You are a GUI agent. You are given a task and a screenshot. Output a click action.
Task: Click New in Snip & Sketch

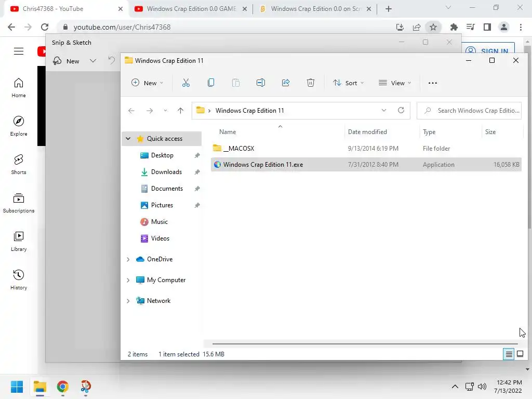tap(66, 61)
